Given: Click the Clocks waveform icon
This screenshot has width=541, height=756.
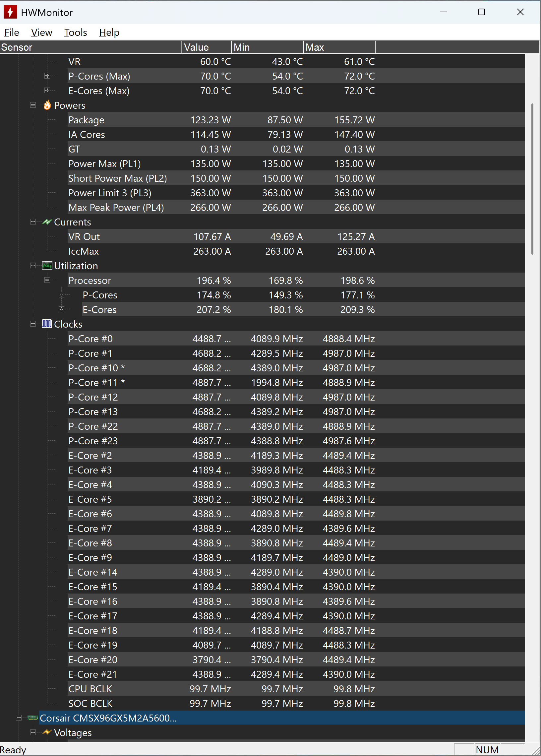Looking at the screenshot, I should click(47, 324).
